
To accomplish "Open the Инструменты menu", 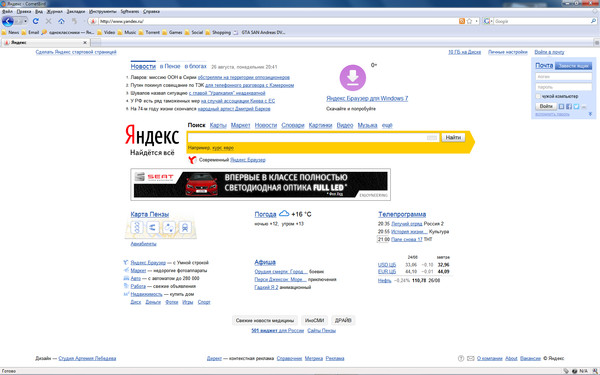I will tap(103, 11).
